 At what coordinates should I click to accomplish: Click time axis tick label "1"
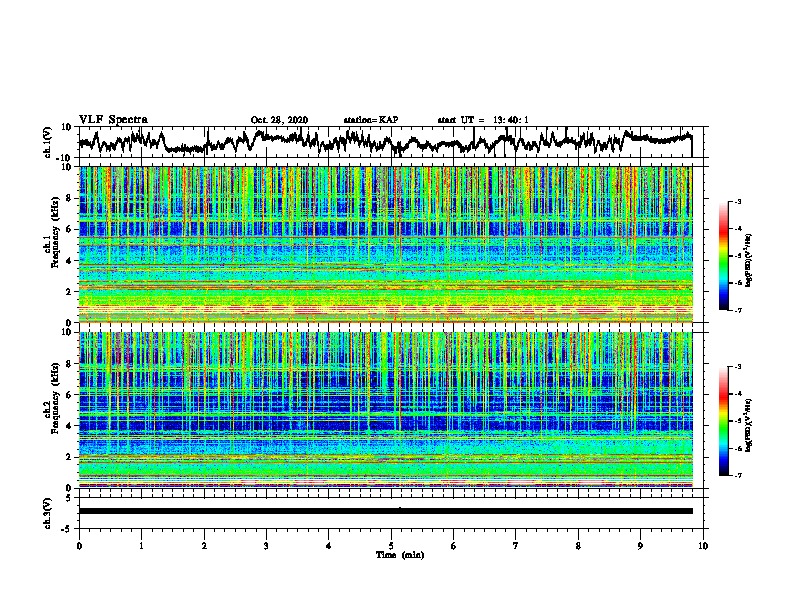click(x=141, y=546)
